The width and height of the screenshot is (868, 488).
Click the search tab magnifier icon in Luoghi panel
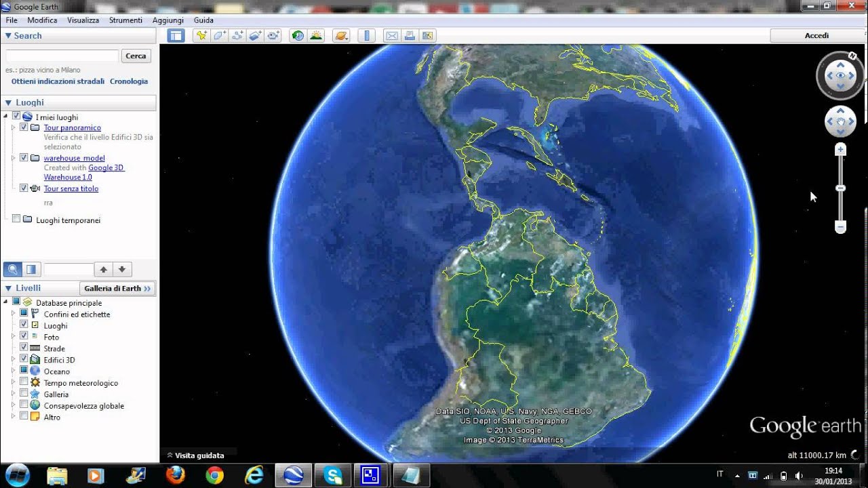(x=13, y=269)
